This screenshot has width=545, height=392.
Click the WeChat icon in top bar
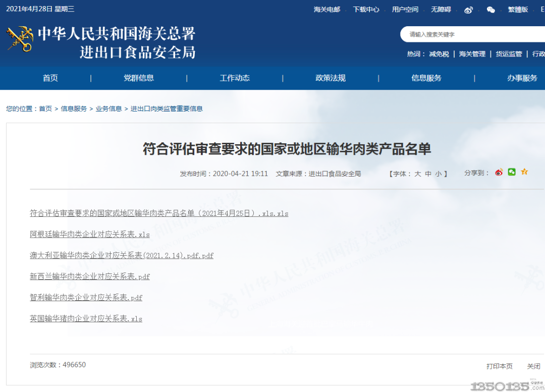click(490, 10)
